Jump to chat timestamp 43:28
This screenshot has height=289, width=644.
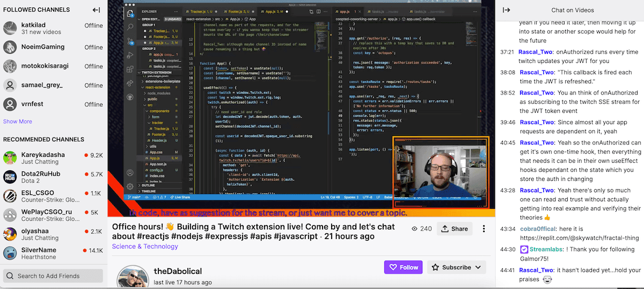(507, 190)
